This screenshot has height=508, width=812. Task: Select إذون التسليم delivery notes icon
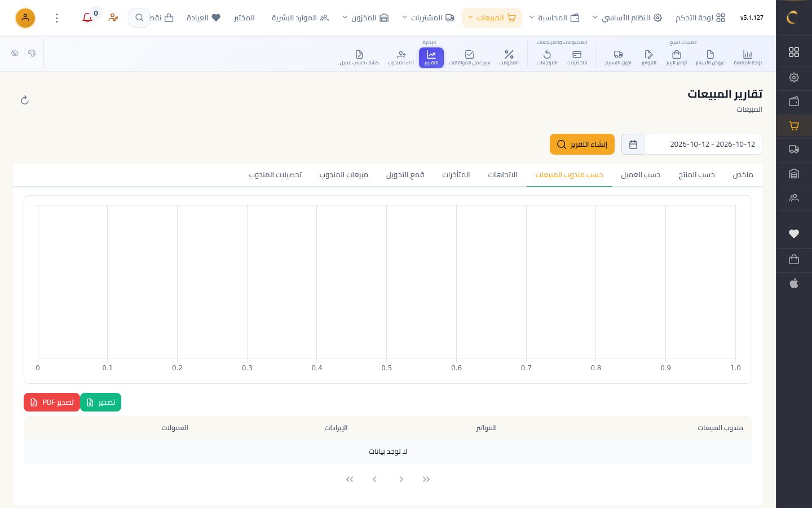click(619, 58)
